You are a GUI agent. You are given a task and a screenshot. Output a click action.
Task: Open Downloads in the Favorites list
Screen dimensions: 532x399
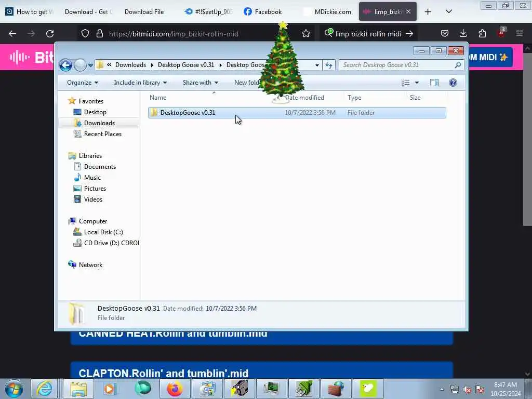[99, 123]
